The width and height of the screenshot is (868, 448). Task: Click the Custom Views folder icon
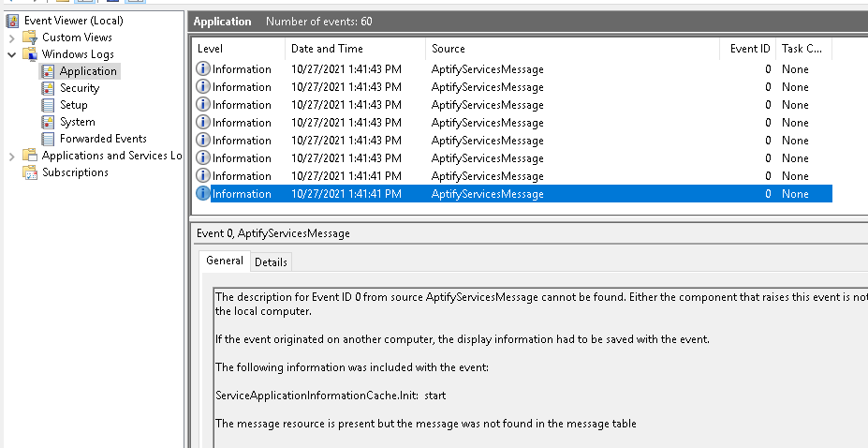point(29,37)
